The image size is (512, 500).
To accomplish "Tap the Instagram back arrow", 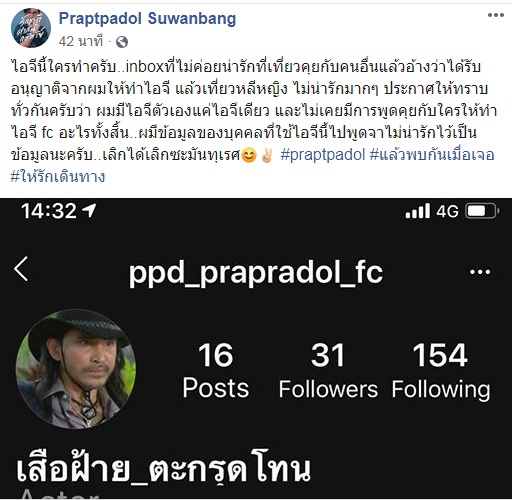I will (21, 269).
